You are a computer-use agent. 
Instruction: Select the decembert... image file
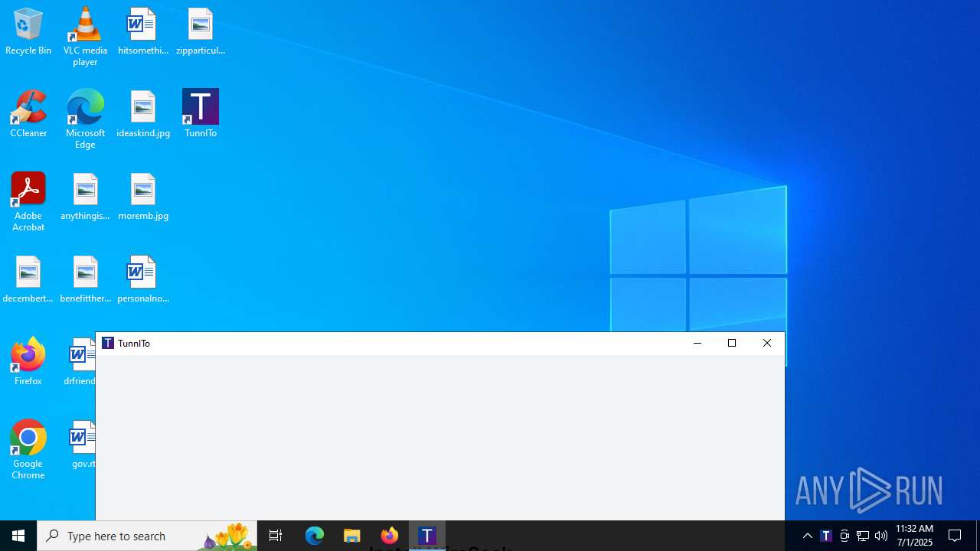tap(28, 280)
